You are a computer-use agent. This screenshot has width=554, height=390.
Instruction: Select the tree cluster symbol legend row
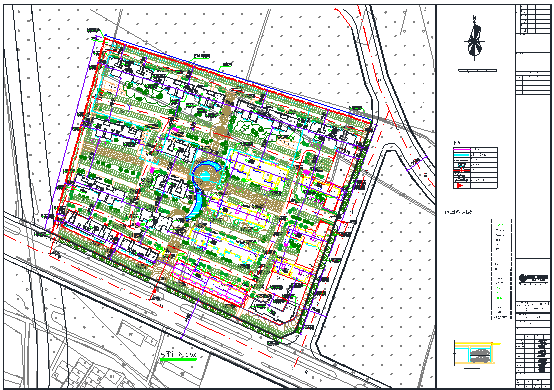click(x=475, y=165)
